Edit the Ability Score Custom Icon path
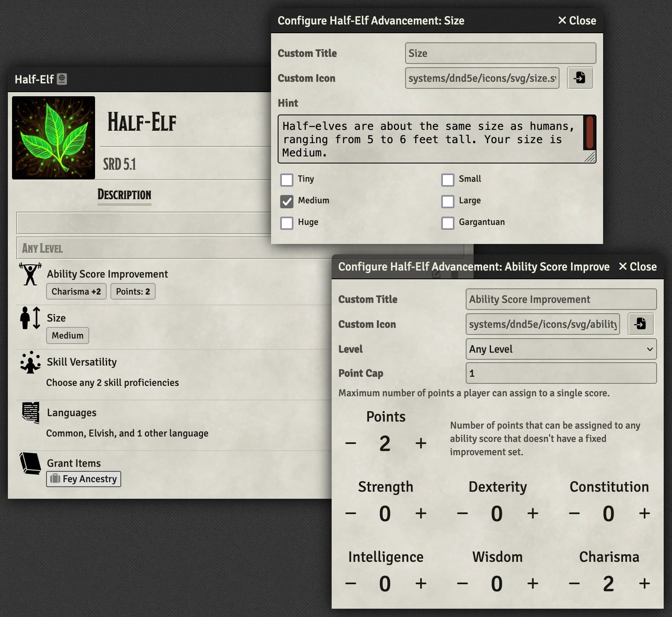Image resolution: width=672 pixels, height=617 pixels. pyautogui.click(x=543, y=324)
